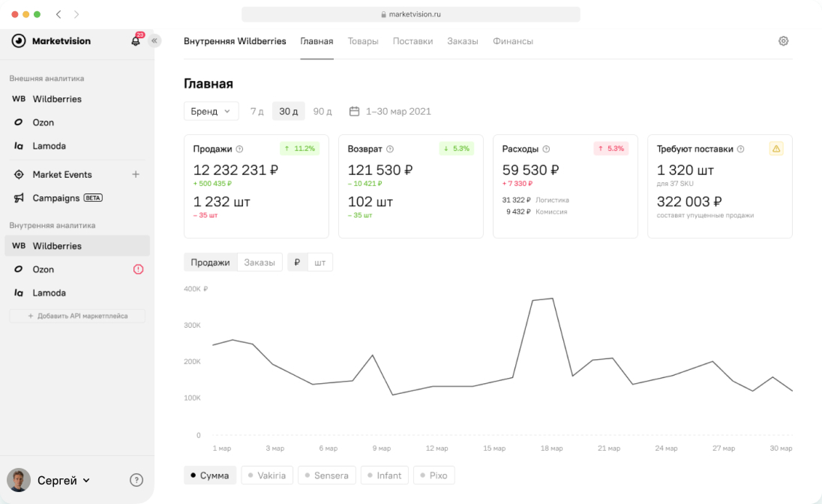Open Market Events from the sidebar
This screenshot has width=822, height=504.
(62, 174)
